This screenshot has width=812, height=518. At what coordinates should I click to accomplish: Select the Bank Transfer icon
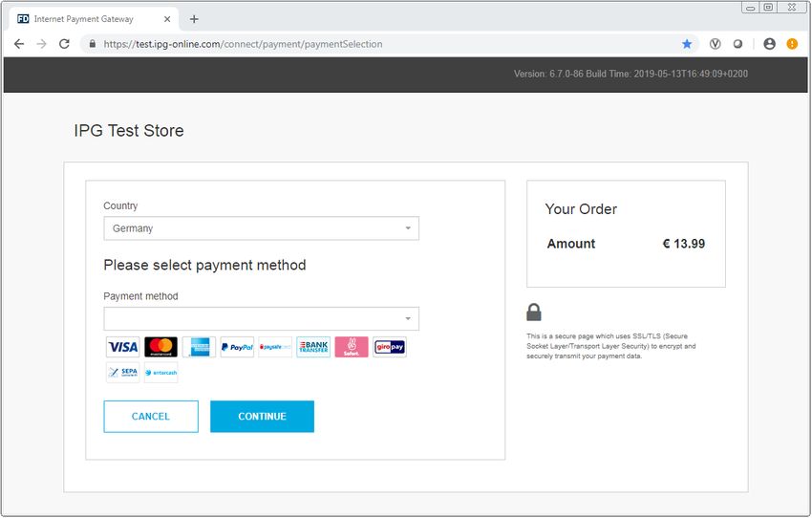click(x=313, y=347)
